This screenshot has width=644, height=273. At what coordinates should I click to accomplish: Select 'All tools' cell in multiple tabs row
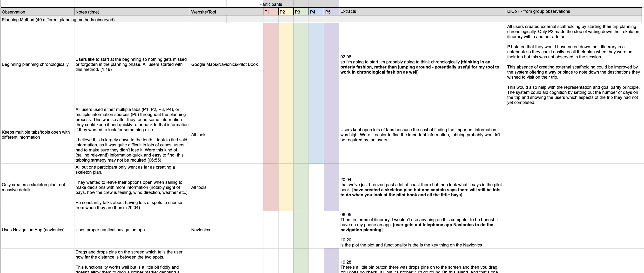tap(227, 135)
